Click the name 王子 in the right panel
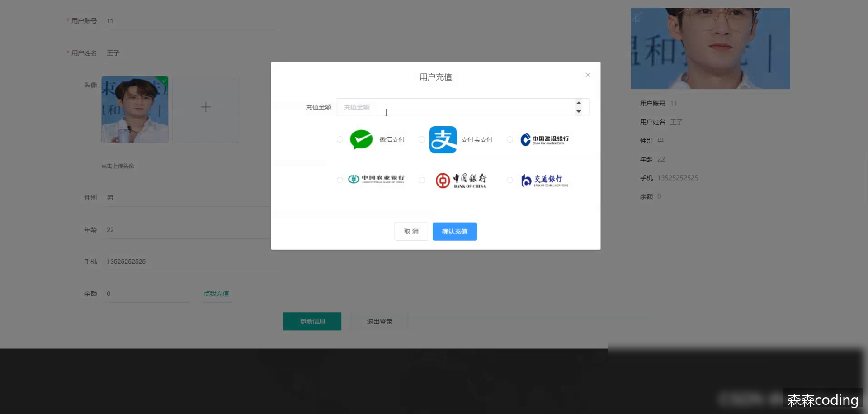 coord(676,122)
